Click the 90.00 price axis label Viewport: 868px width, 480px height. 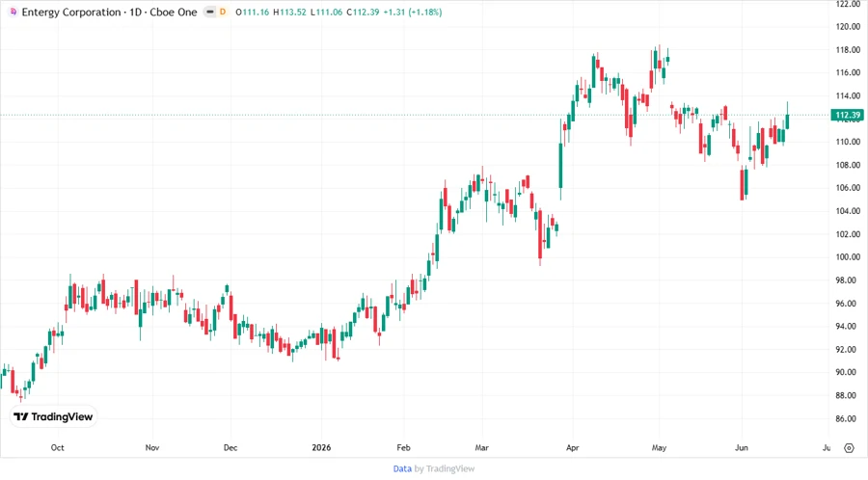tap(848, 372)
